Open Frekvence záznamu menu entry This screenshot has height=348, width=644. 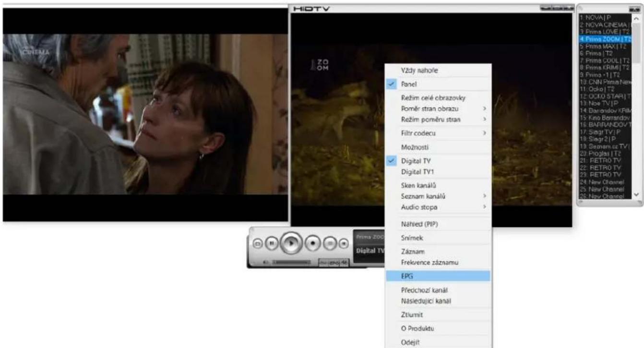coord(438,263)
